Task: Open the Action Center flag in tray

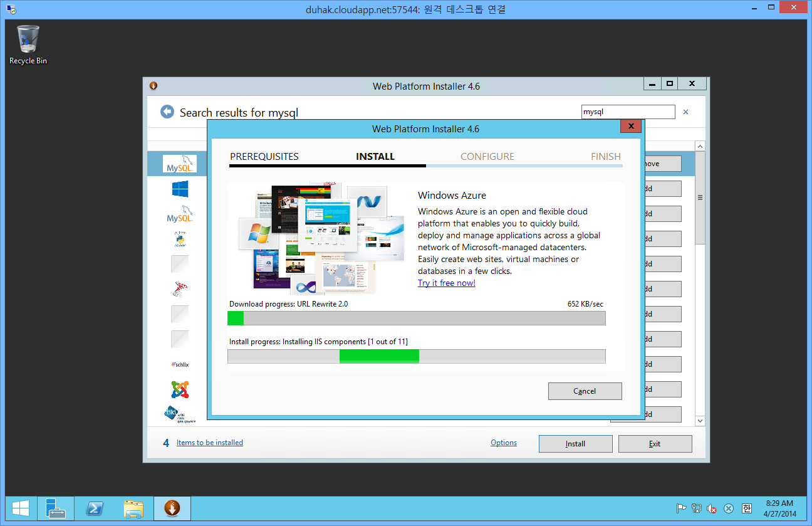Action: point(681,508)
